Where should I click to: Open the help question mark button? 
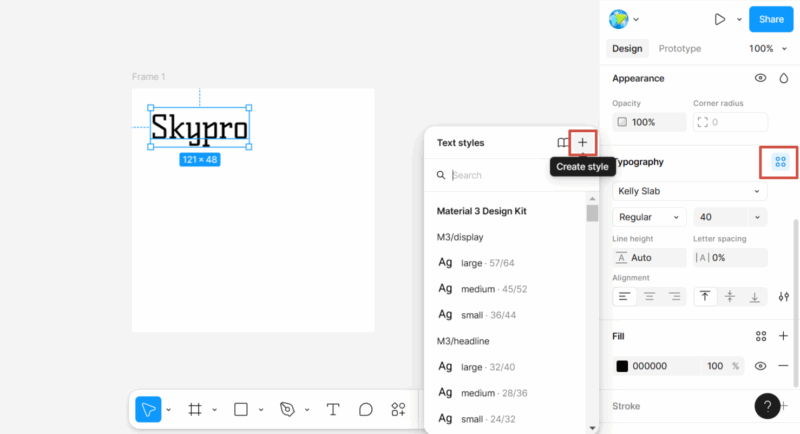click(767, 406)
